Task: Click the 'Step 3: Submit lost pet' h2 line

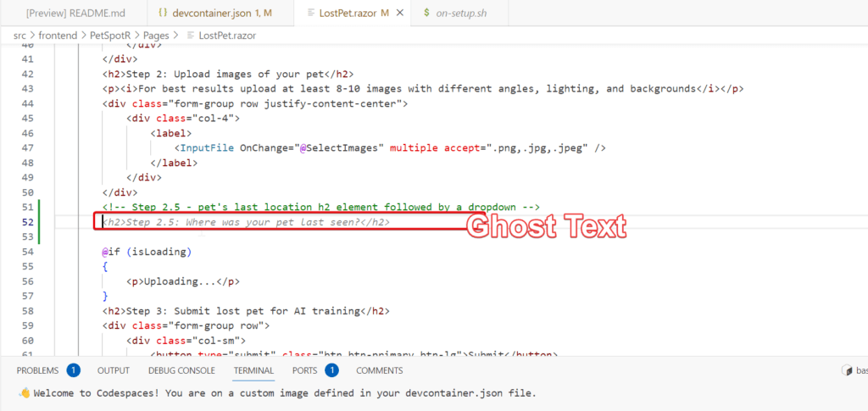Action: point(246,312)
